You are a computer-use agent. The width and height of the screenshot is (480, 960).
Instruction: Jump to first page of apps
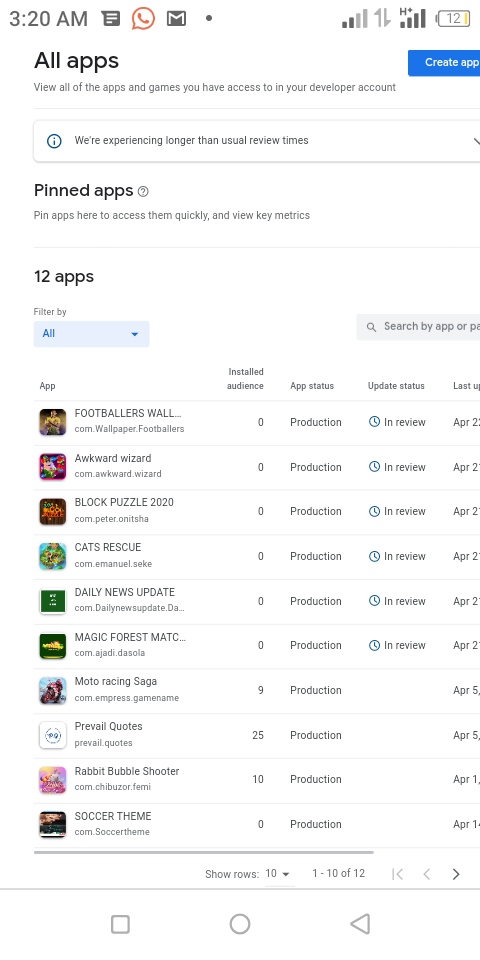coord(397,874)
